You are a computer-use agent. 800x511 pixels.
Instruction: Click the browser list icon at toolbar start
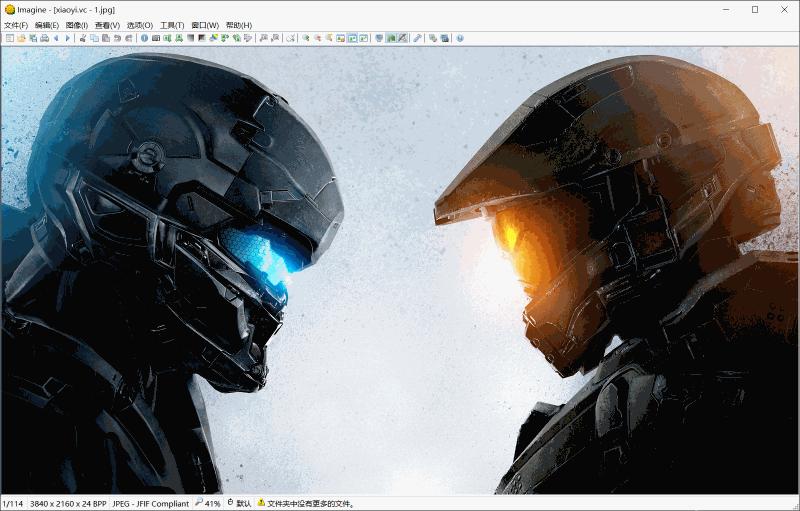[x=9, y=38]
